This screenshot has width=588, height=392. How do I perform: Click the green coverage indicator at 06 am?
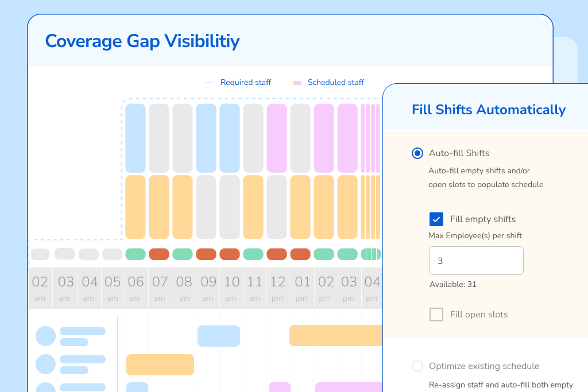click(136, 254)
